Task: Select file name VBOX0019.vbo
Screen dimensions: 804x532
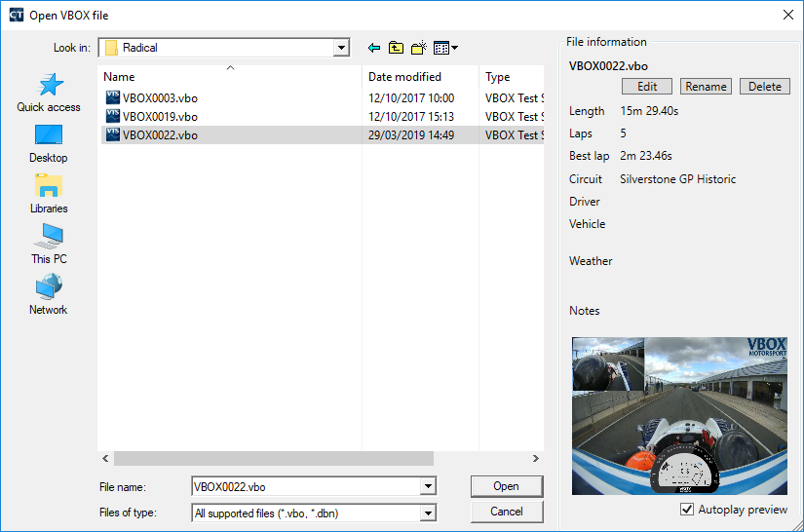Action: (x=160, y=116)
